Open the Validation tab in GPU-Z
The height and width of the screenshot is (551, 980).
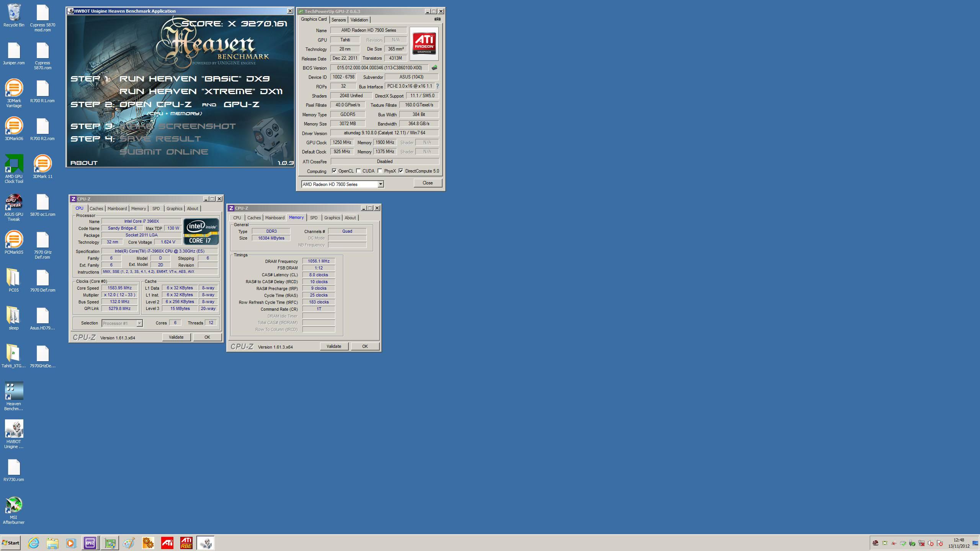pyautogui.click(x=359, y=20)
